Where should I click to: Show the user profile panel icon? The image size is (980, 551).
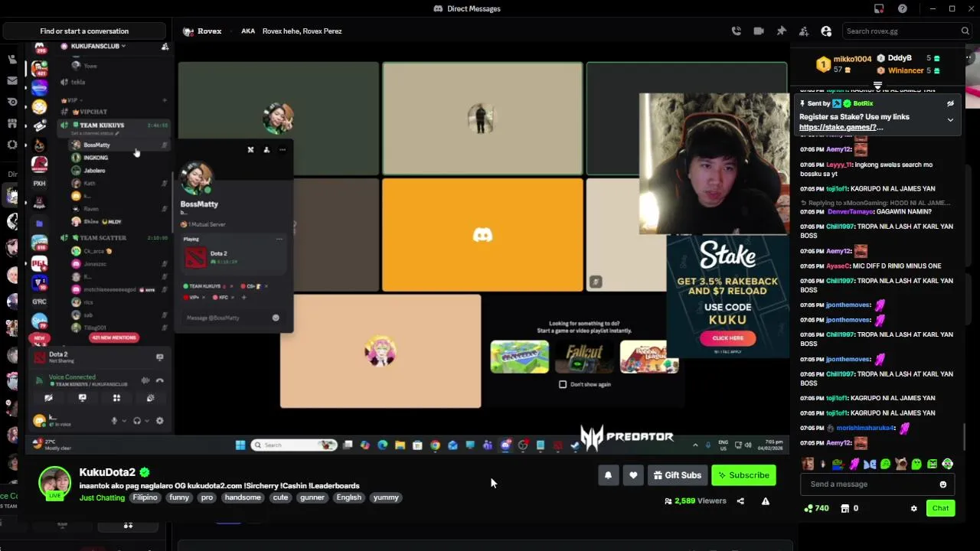(x=826, y=31)
